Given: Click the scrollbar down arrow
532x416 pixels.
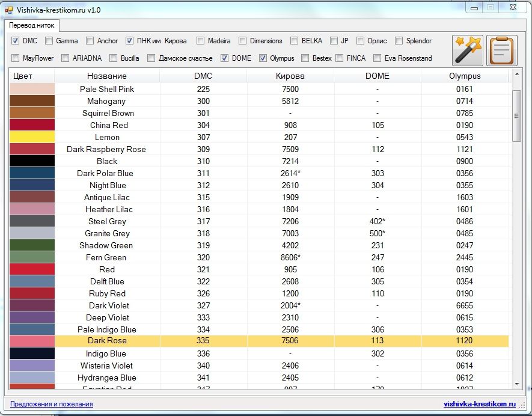Looking at the screenshot, I should point(517,384).
